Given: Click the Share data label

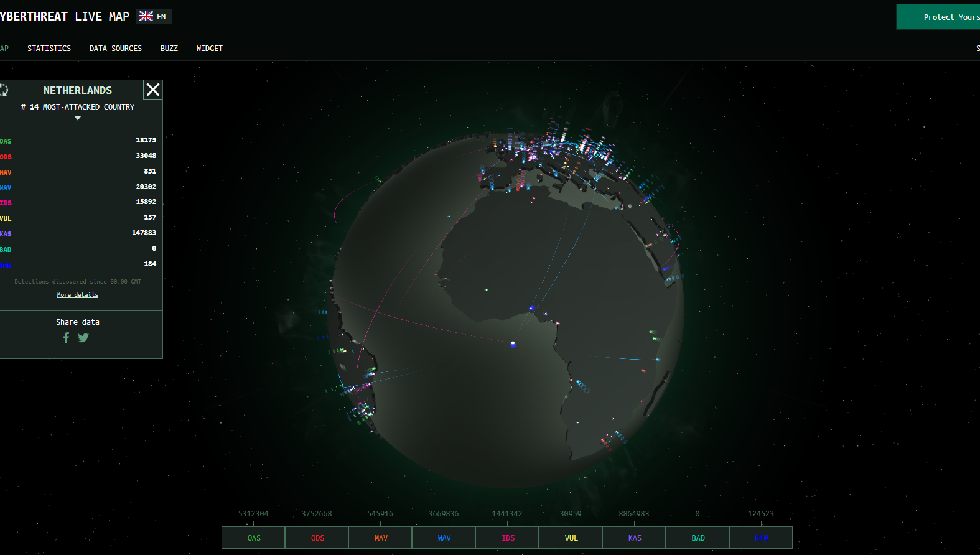Looking at the screenshot, I should pos(78,322).
